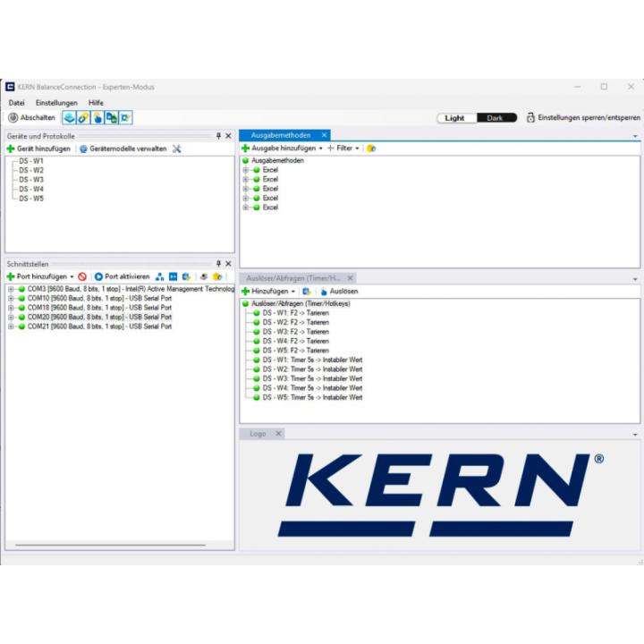Open the Einstellungen menu
Viewport: 644px width, 644px height.
pos(56,103)
